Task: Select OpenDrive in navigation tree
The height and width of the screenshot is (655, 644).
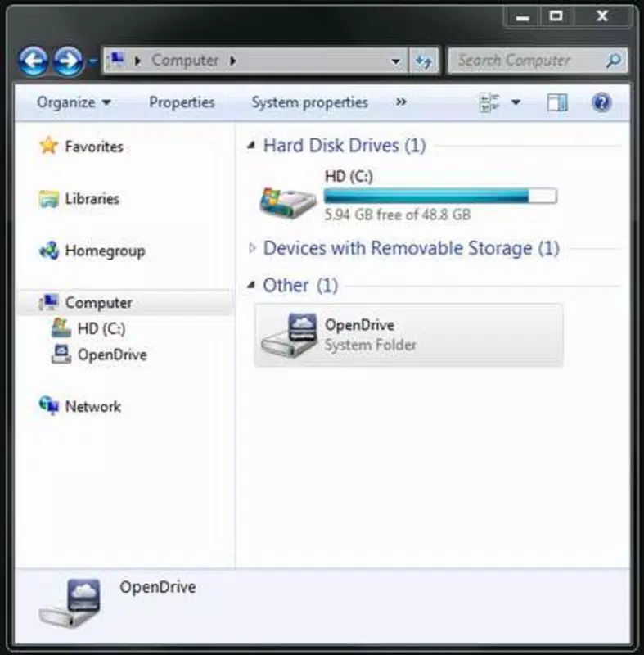Action: pyautogui.click(x=112, y=355)
